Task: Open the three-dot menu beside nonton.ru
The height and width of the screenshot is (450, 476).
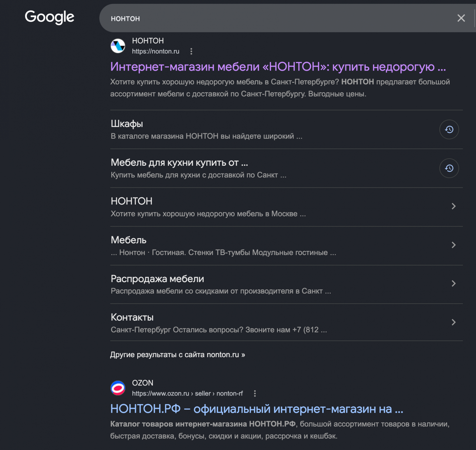Action: tap(191, 51)
